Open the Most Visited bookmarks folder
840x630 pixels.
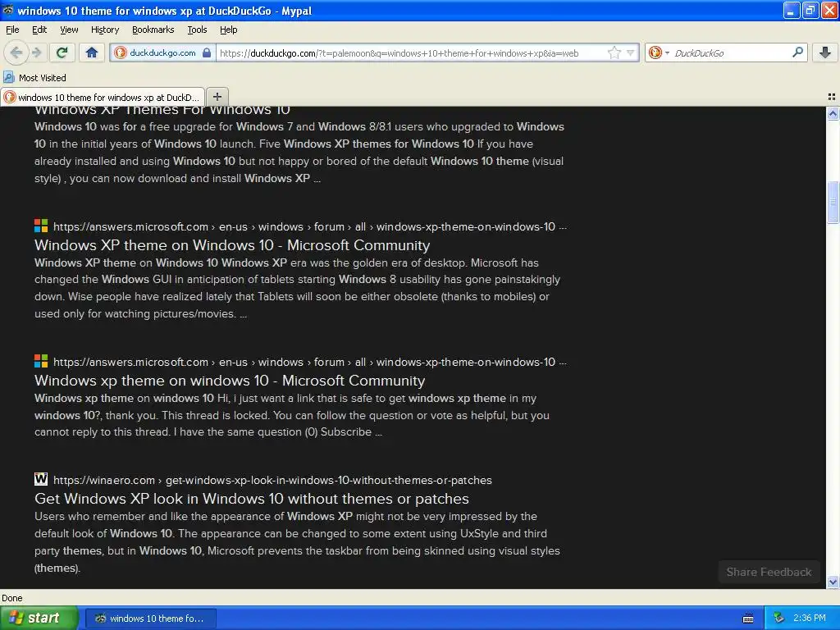tap(34, 78)
